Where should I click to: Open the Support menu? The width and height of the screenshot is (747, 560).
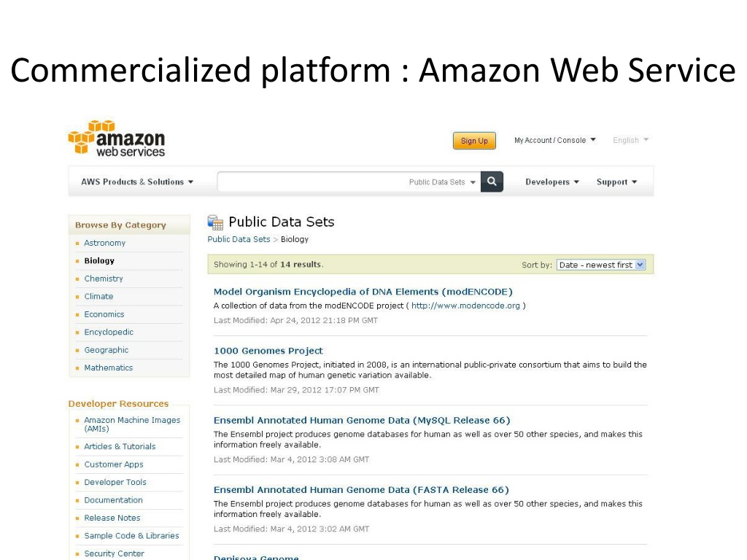pyautogui.click(x=617, y=182)
